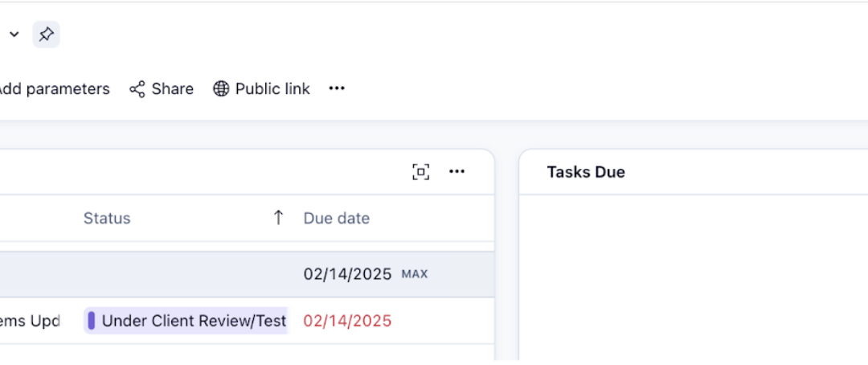The height and width of the screenshot is (365, 868).
Task: Click the Status column header
Action: pos(107,218)
